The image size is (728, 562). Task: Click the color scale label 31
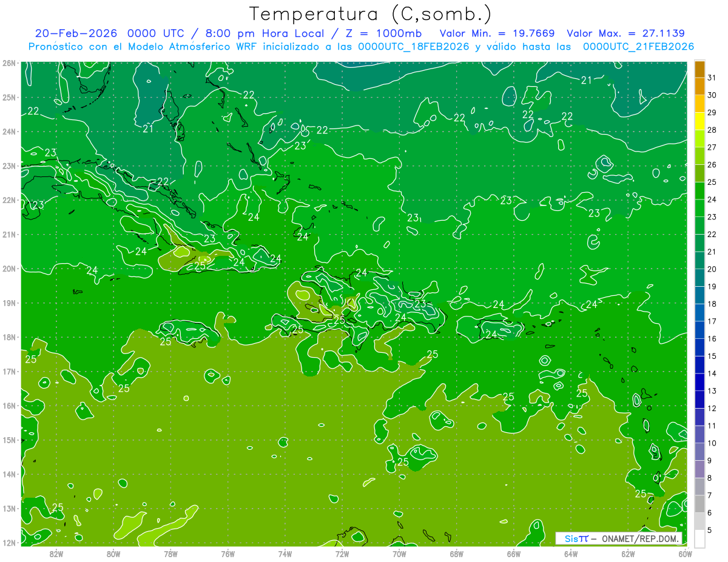click(x=712, y=78)
